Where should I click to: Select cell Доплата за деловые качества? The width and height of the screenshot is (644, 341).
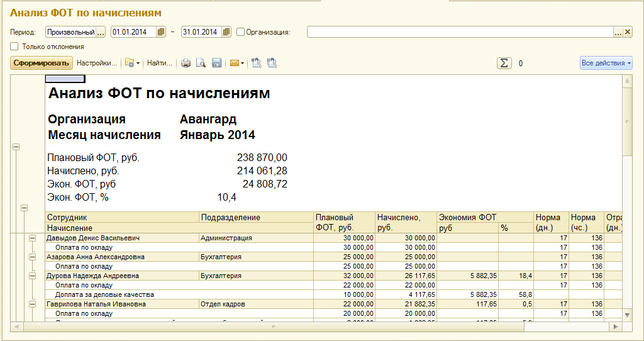click(x=179, y=294)
